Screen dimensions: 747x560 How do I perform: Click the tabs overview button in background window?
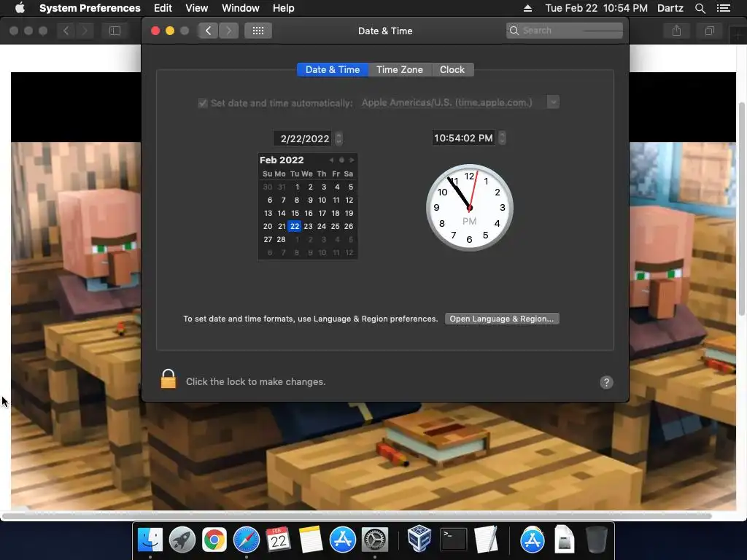pos(709,31)
